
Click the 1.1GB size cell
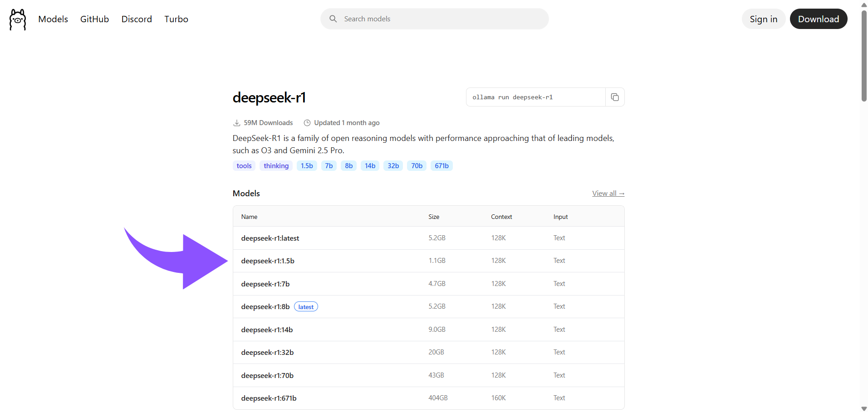[437, 261]
